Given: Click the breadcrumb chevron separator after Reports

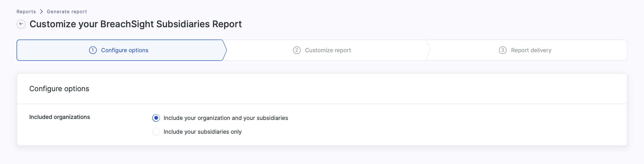Looking at the screenshot, I should (x=41, y=12).
